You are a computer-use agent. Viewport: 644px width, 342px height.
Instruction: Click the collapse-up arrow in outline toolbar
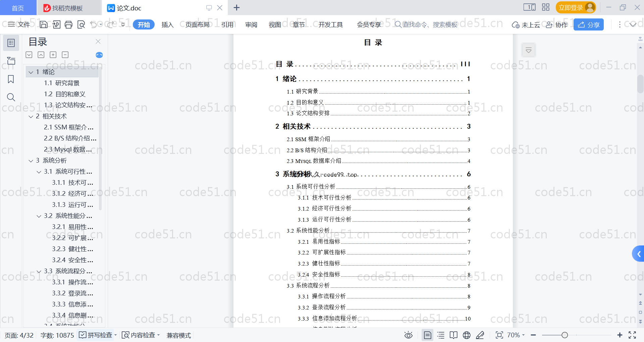click(41, 55)
